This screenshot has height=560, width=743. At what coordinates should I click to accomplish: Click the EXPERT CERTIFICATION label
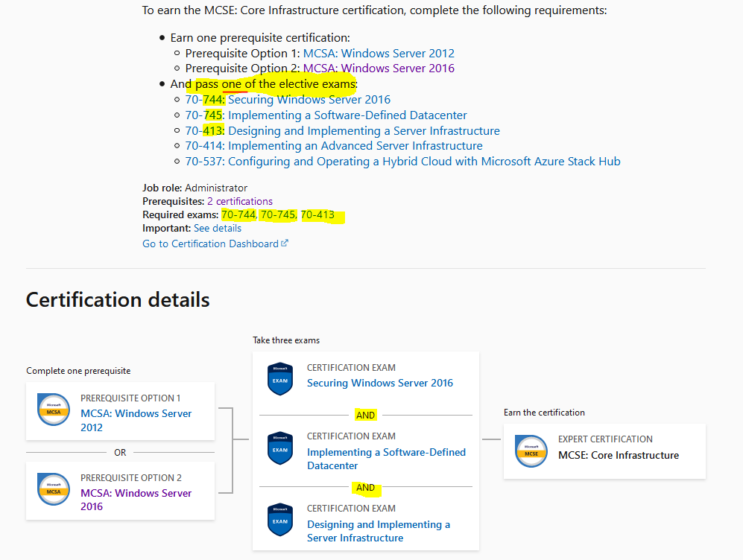605,439
